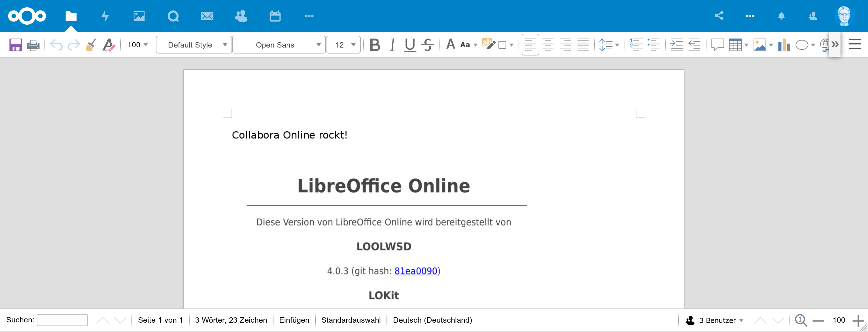Toggle underline formatting
Image resolution: width=868 pixels, height=332 pixels.
[x=410, y=44]
